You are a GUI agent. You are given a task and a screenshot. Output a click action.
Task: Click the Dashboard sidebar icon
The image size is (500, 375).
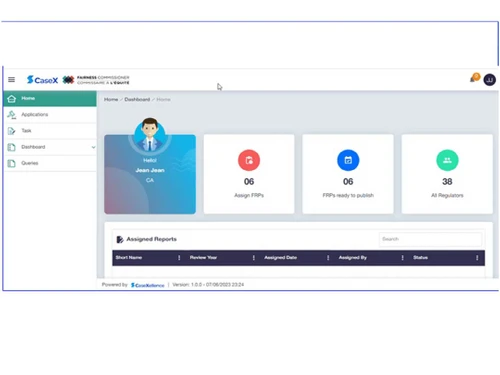12,147
